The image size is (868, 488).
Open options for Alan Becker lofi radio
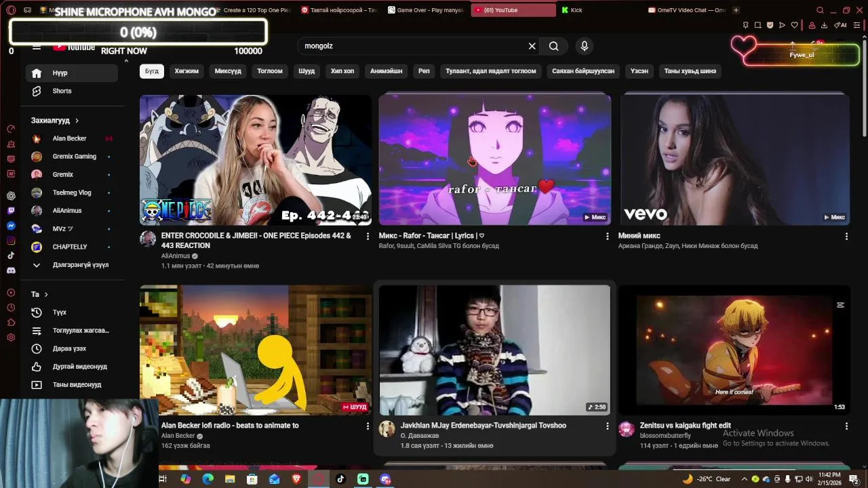[368, 426]
